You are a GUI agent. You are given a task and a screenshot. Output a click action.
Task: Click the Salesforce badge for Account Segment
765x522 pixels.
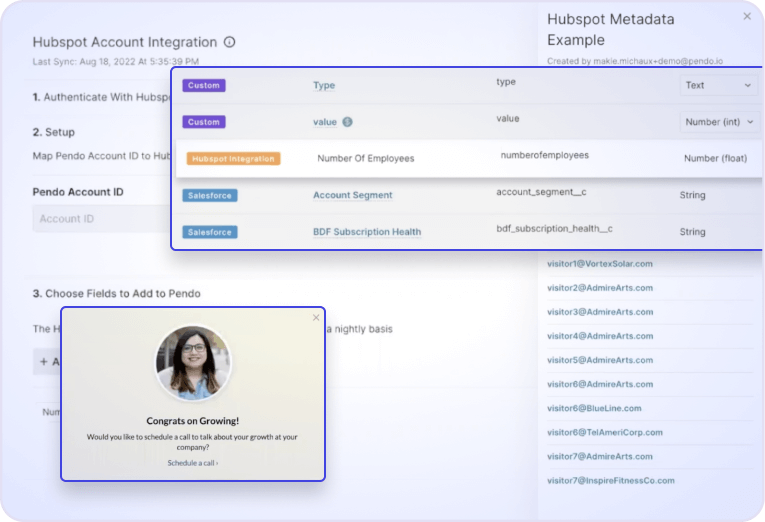(x=210, y=195)
